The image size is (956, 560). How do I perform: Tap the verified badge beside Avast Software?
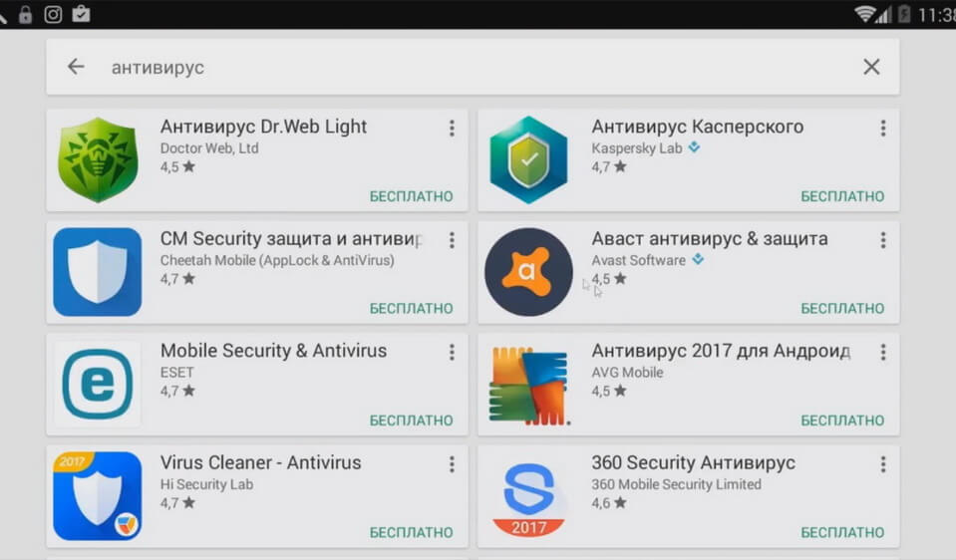click(698, 259)
